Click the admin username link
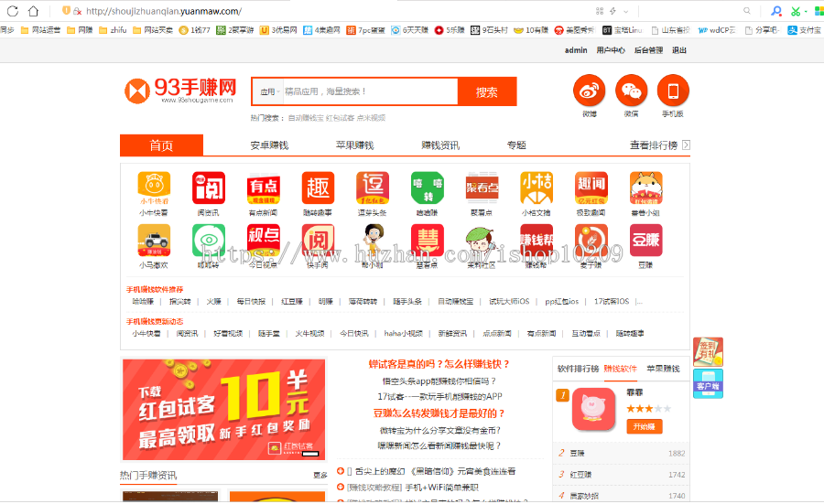This screenshot has height=504, width=824. [x=576, y=50]
